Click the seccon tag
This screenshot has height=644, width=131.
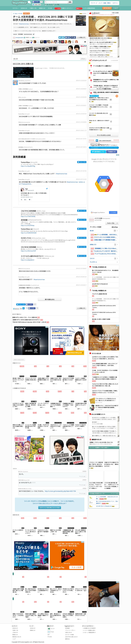coord(15,34)
